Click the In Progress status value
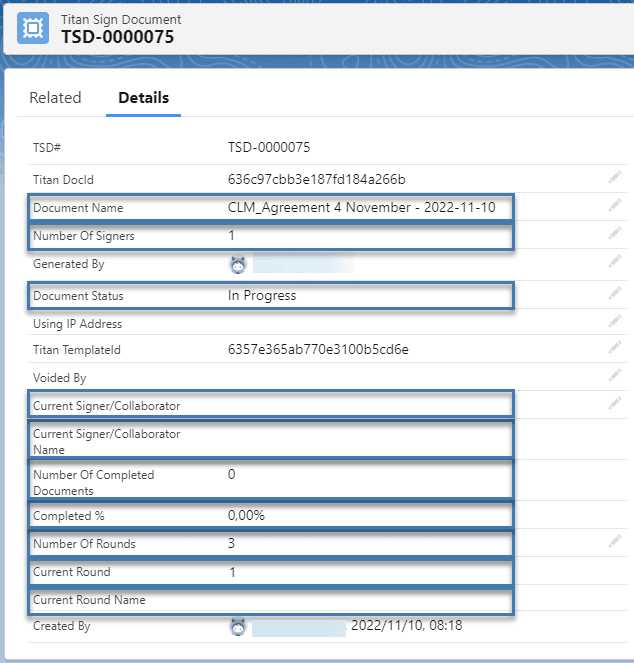Viewport: 634px width, 663px height. click(x=262, y=296)
